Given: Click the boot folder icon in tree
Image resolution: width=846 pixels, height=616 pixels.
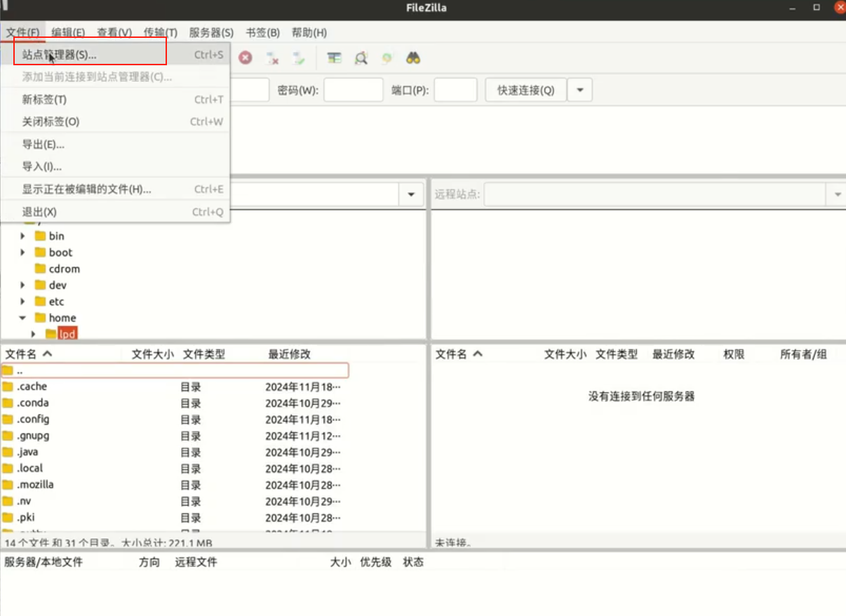Looking at the screenshot, I should coord(40,253).
